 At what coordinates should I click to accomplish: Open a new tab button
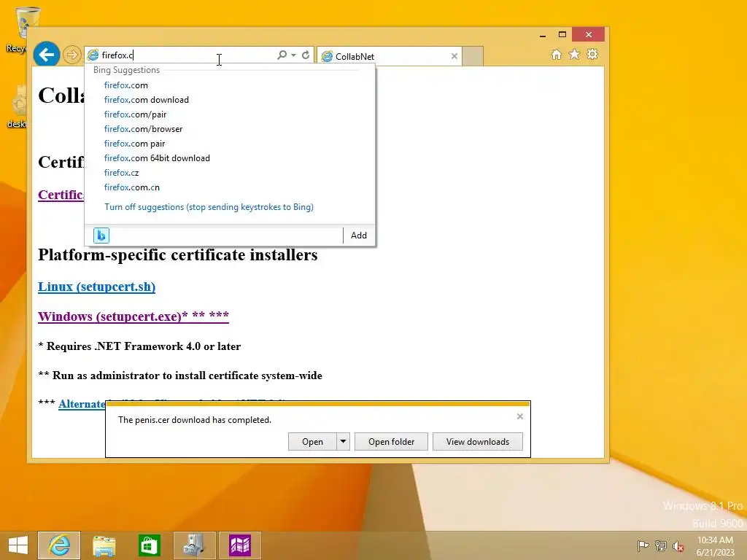click(473, 56)
